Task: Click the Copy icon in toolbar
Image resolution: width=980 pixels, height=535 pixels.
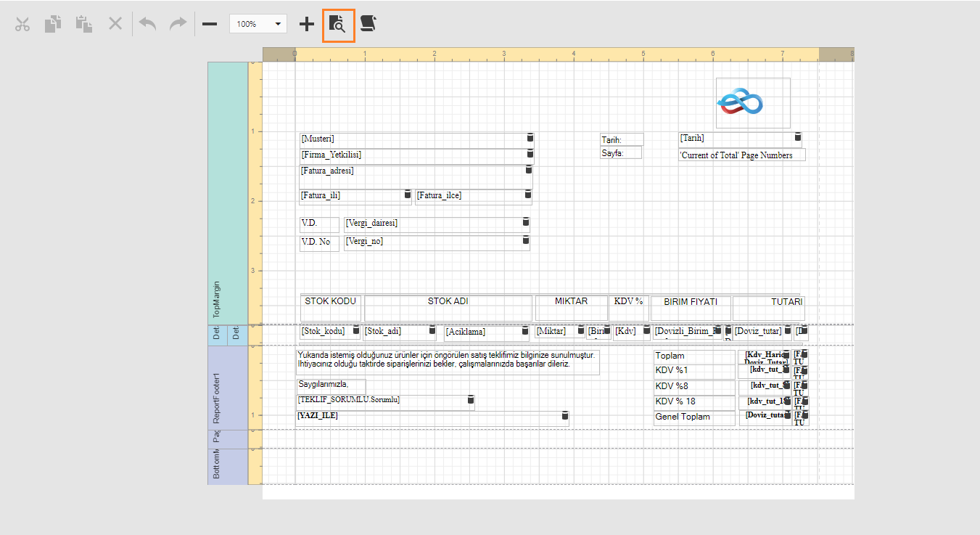Action: pos(53,24)
